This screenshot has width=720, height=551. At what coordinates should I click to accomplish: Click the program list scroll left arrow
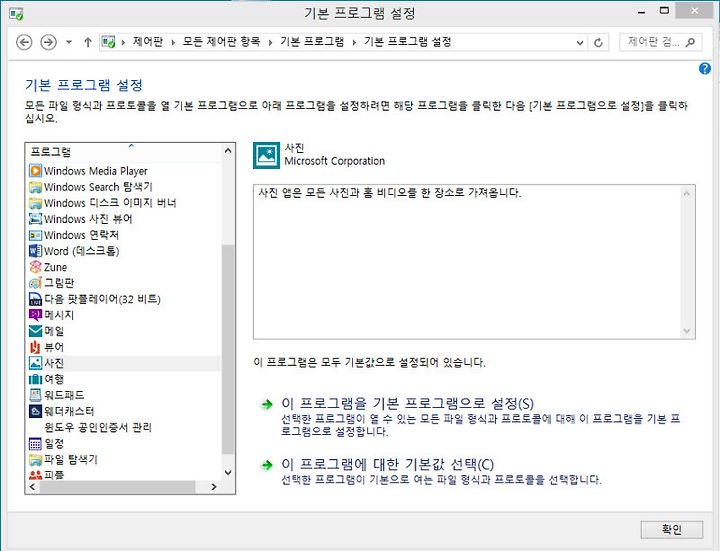point(32,486)
